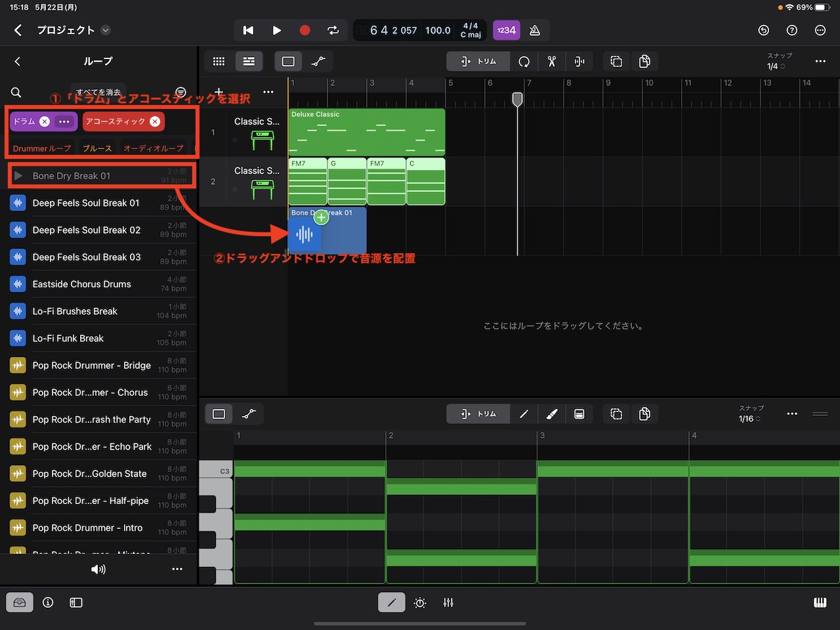Start playback with the Play button
The height and width of the screenshot is (630, 840).
click(276, 30)
